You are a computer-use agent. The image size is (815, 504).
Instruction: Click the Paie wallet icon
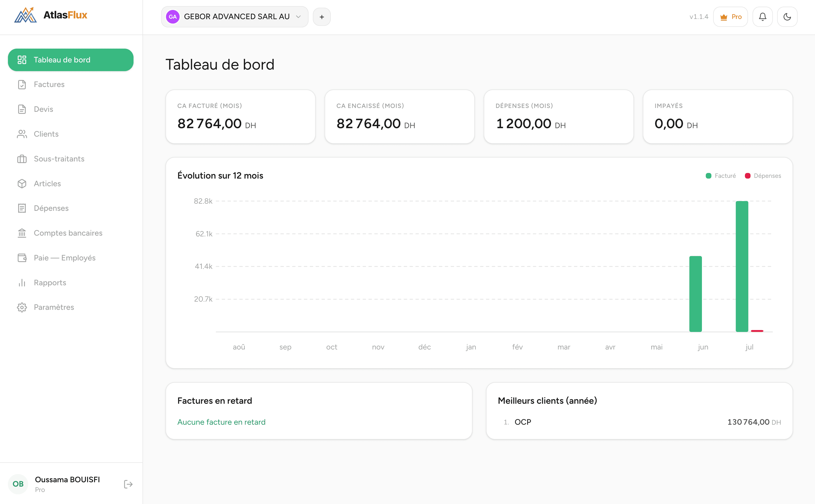coord(22,258)
